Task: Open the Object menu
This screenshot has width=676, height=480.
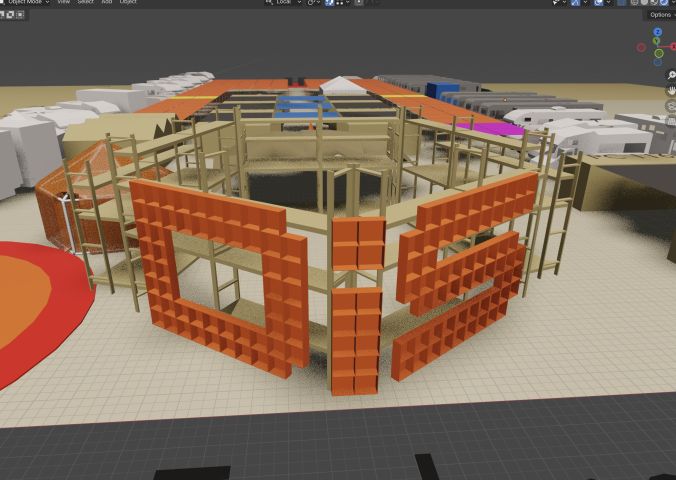Action: (128, 3)
